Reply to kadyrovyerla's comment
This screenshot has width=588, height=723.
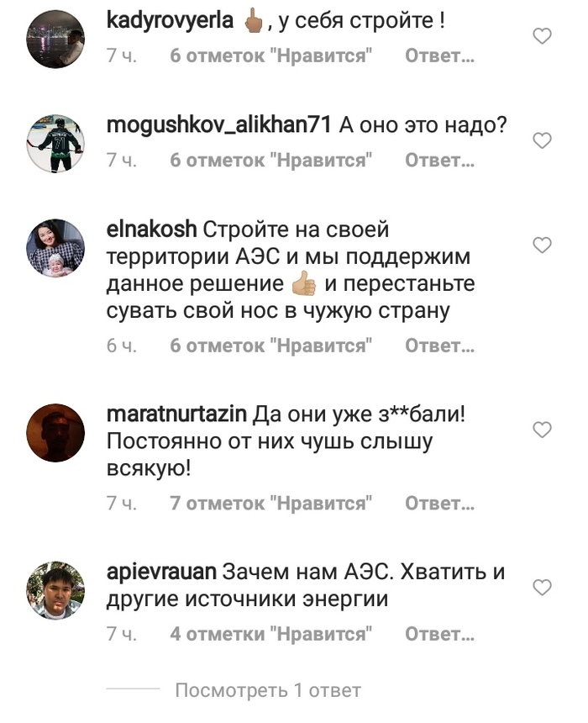439,55
